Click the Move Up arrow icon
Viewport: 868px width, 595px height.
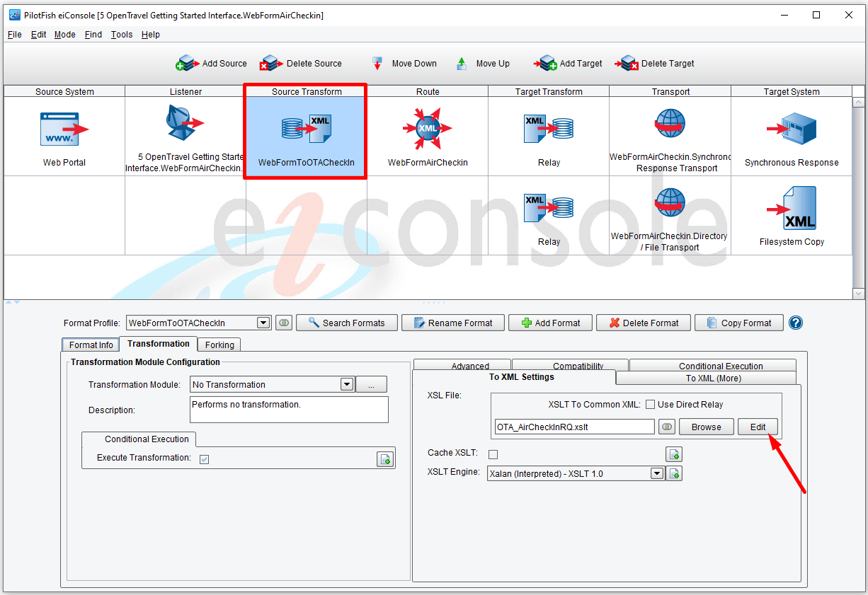pos(462,64)
